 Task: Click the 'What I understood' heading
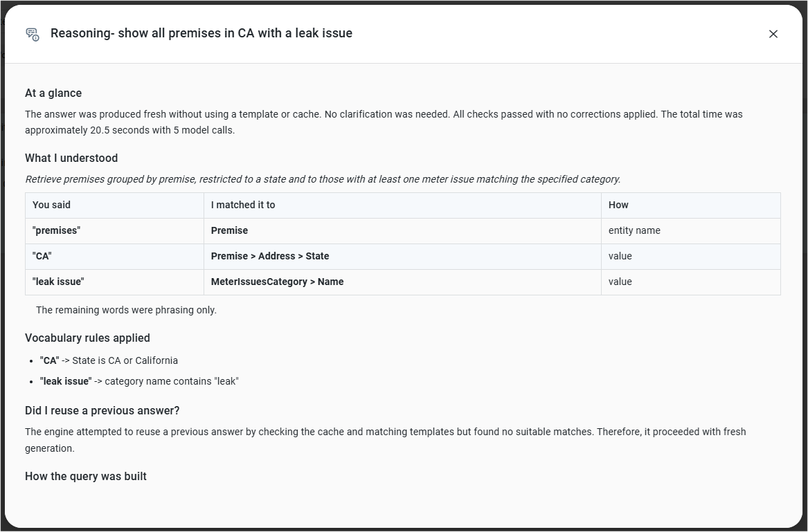coord(71,158)
